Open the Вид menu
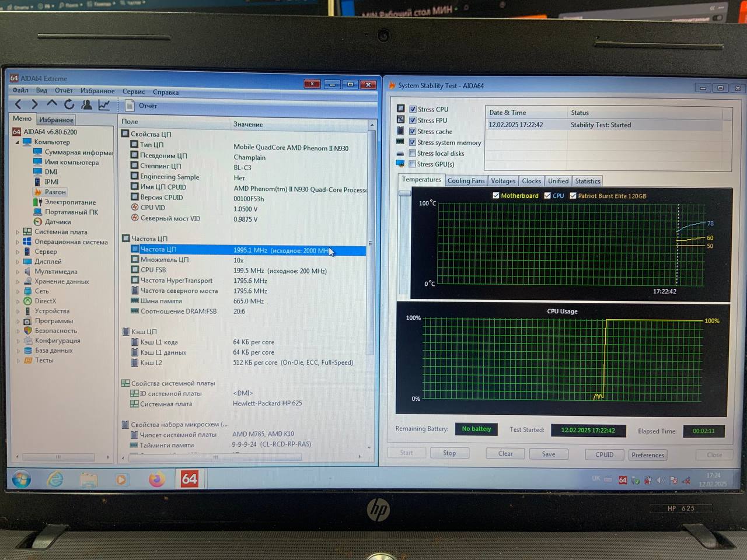Screen dimensions: 747x560 (41, 90)
